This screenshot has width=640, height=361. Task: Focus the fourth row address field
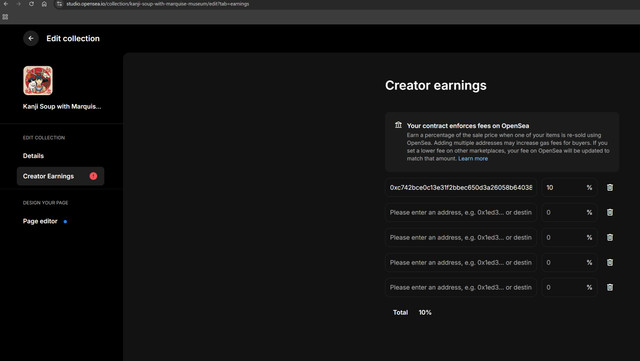click(x=461, y=263)
